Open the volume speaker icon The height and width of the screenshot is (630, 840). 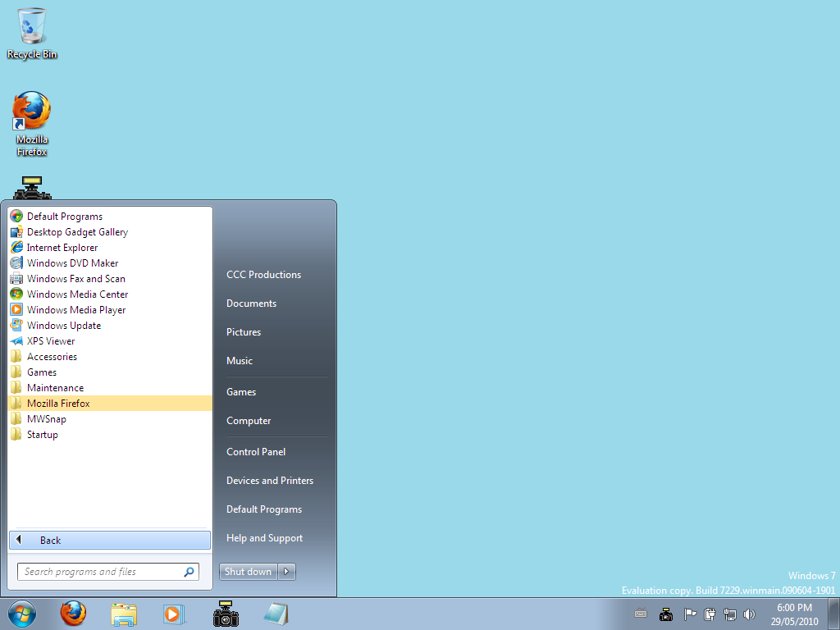coord(749,614)
